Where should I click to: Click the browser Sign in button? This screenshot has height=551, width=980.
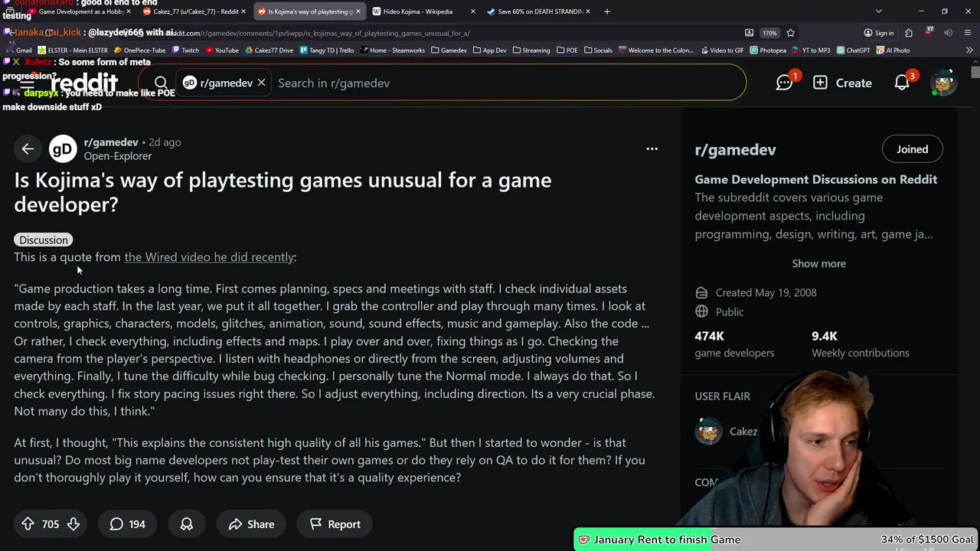878,33
